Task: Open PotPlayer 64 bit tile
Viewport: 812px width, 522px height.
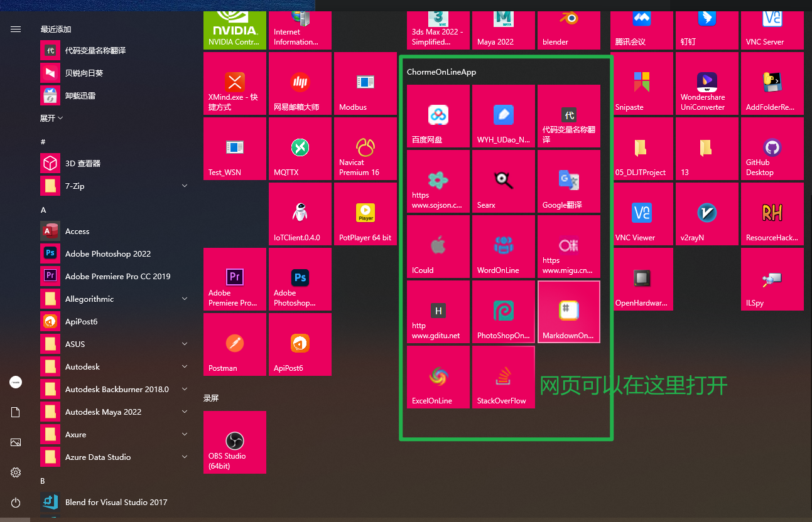Action: click(365, 214)
